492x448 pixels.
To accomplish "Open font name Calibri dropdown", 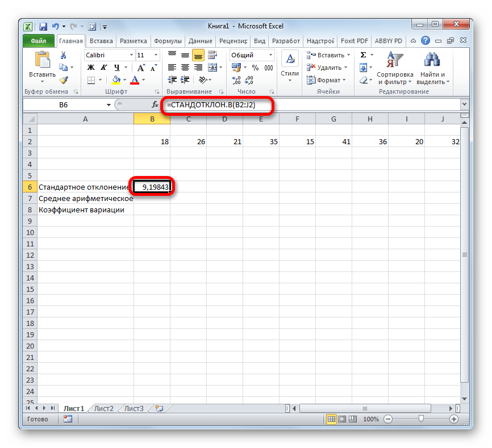I will pos(131,55).
